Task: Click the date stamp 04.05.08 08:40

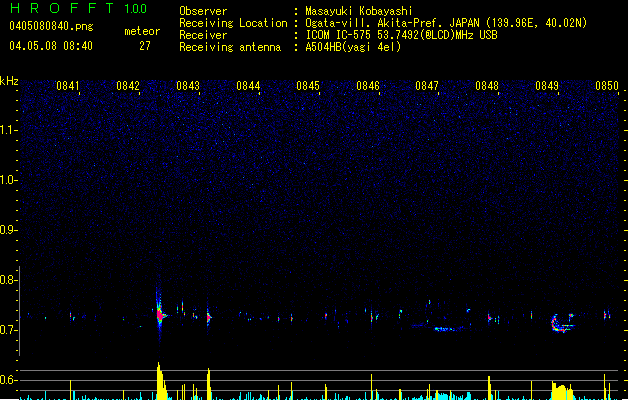Action: 51,46
